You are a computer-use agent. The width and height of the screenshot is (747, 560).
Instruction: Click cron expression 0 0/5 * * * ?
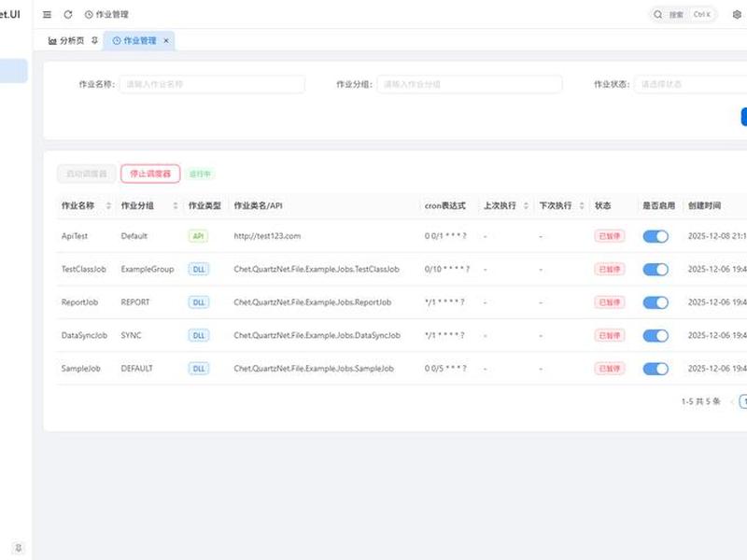click(445, 369)
